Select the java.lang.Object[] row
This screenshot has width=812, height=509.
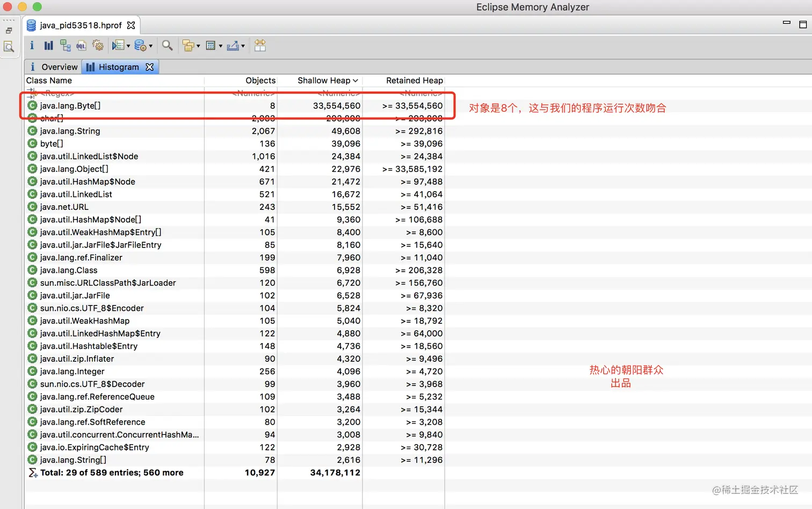pyautogui.click(x=235, y=169)
